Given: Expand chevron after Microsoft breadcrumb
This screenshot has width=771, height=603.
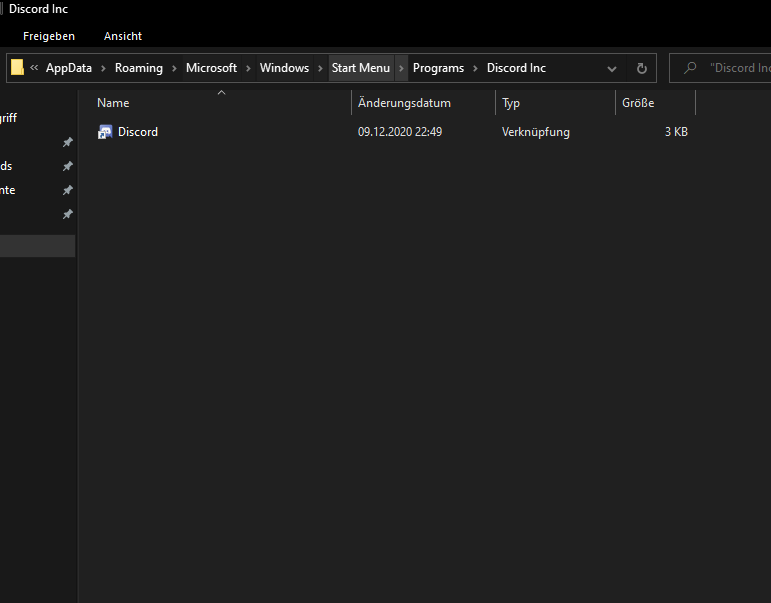Looking at the screenshot, I should pos(248,68).
